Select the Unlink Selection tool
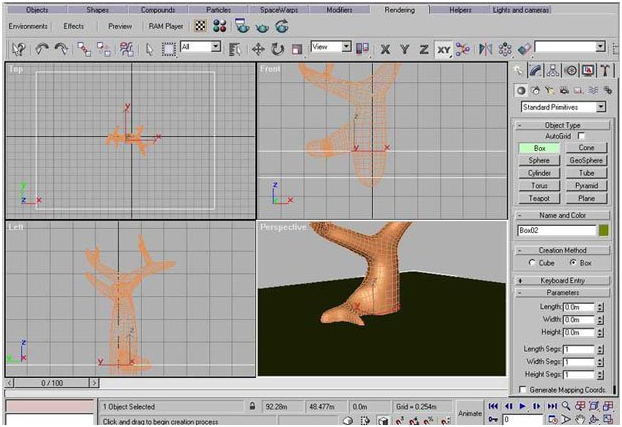 point(104,49)
